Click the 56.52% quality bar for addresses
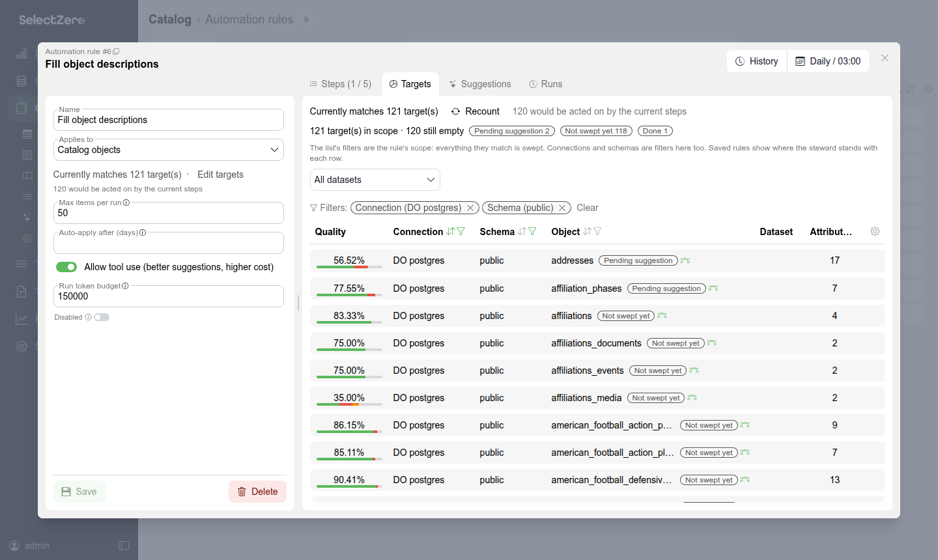 (349, 266)
